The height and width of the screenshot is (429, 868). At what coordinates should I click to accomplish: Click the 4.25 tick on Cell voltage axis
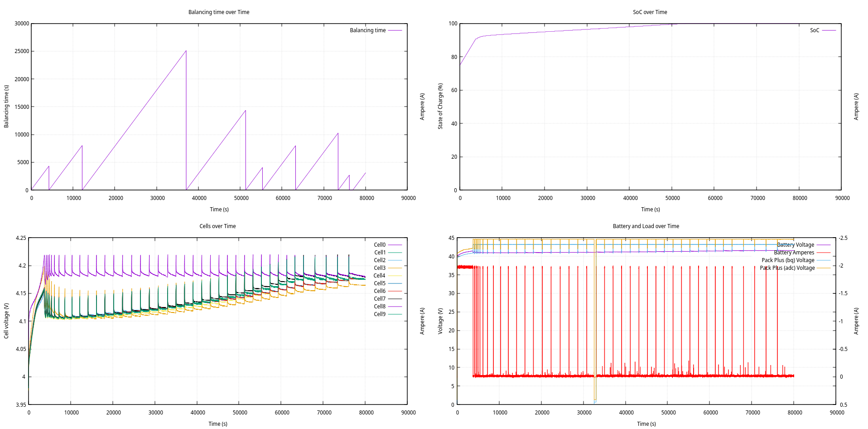[21, 238]
